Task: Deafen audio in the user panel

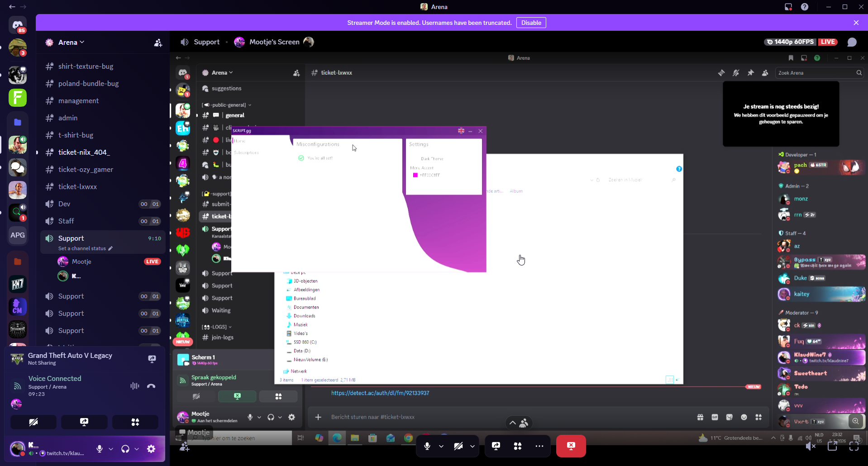Action: point(125,449)
